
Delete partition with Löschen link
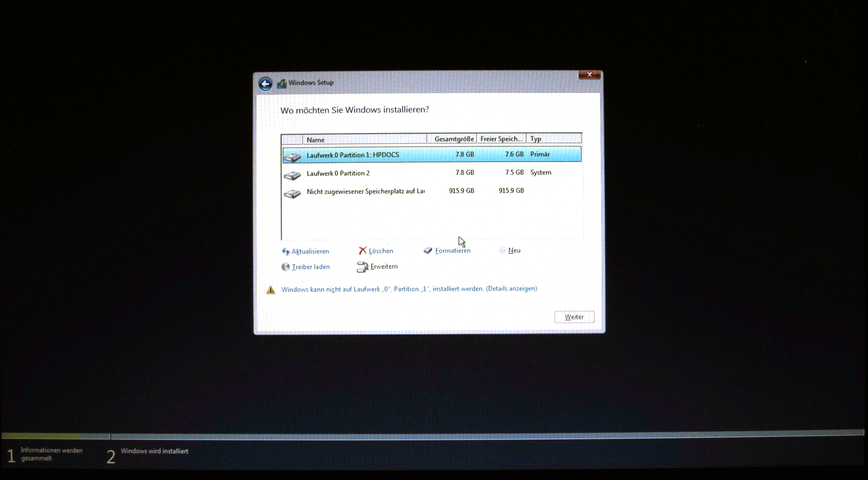(x=381, y=251)
